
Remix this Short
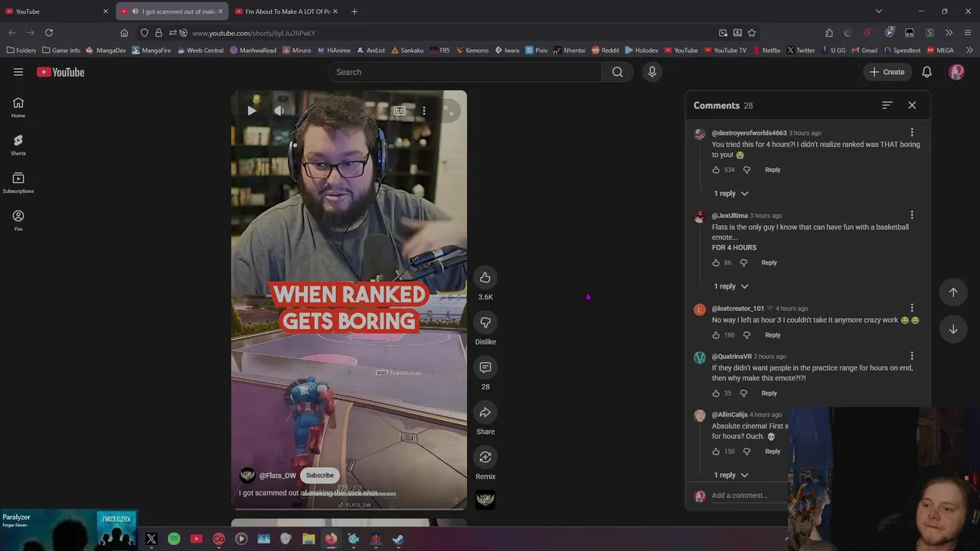[x=485, y=458]
